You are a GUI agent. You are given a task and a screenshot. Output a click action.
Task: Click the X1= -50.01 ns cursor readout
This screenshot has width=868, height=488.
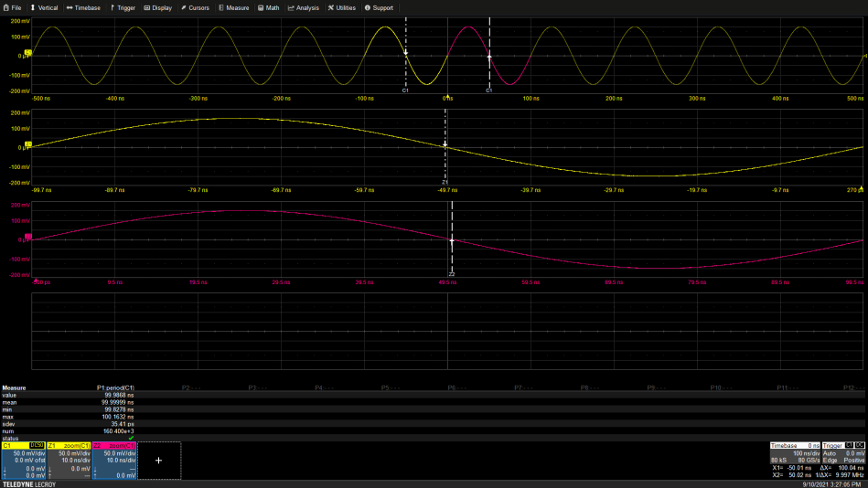791,468
